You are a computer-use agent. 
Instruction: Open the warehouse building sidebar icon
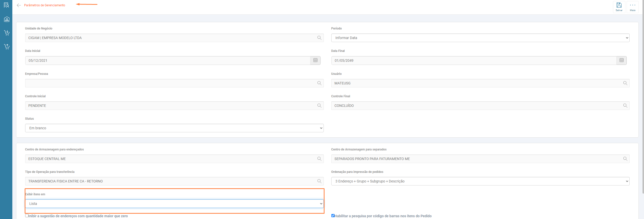click(x=7, y=19)
